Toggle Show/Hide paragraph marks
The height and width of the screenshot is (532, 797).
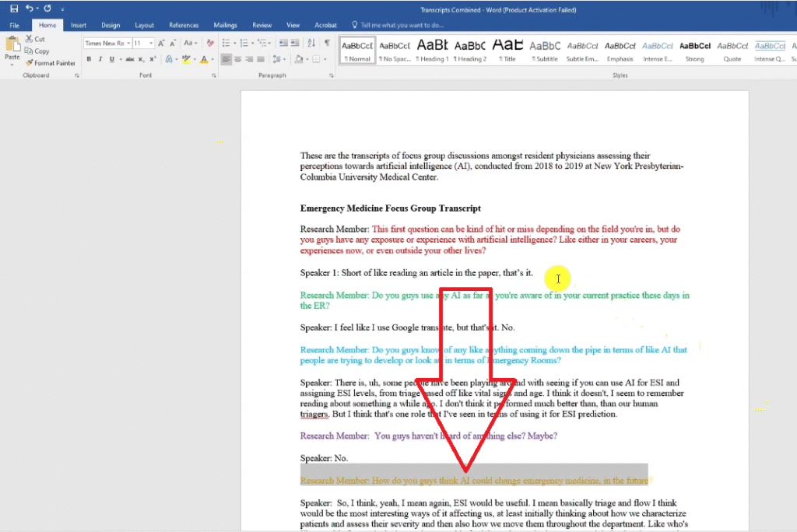point(327,44)
